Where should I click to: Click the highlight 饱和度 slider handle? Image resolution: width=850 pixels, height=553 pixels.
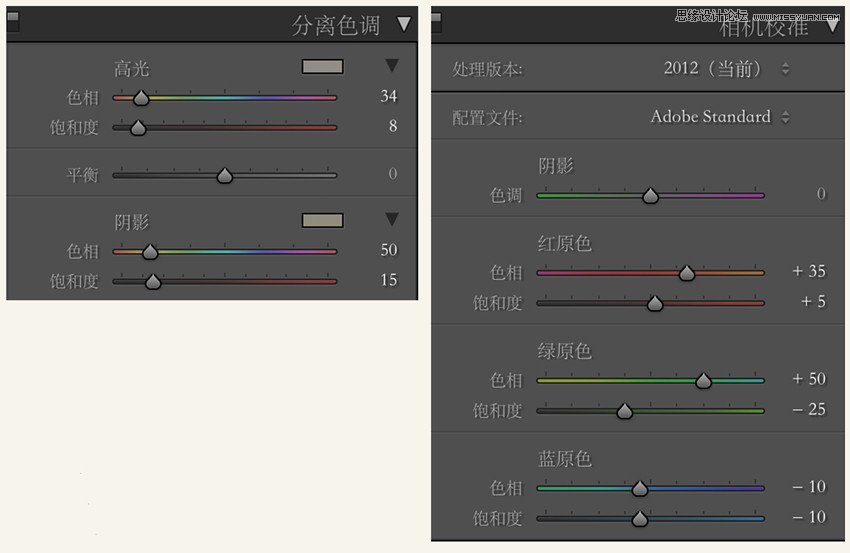pos(138,128)
